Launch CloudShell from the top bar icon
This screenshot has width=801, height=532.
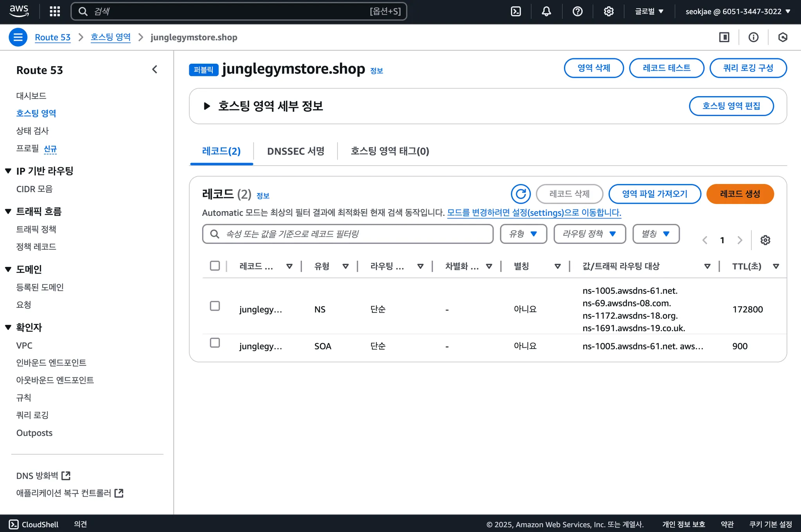(x=516, y=11)
